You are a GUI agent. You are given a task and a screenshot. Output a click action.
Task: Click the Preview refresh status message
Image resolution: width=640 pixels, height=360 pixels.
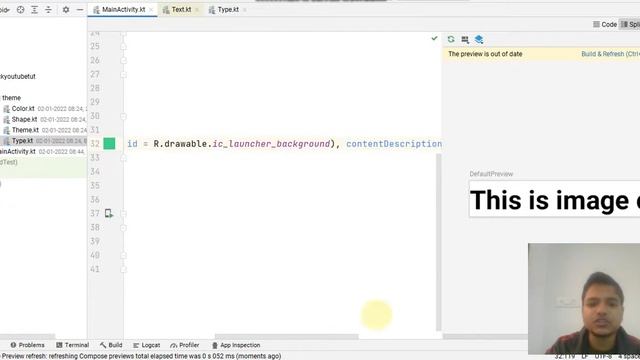click(x=141, y=356)
